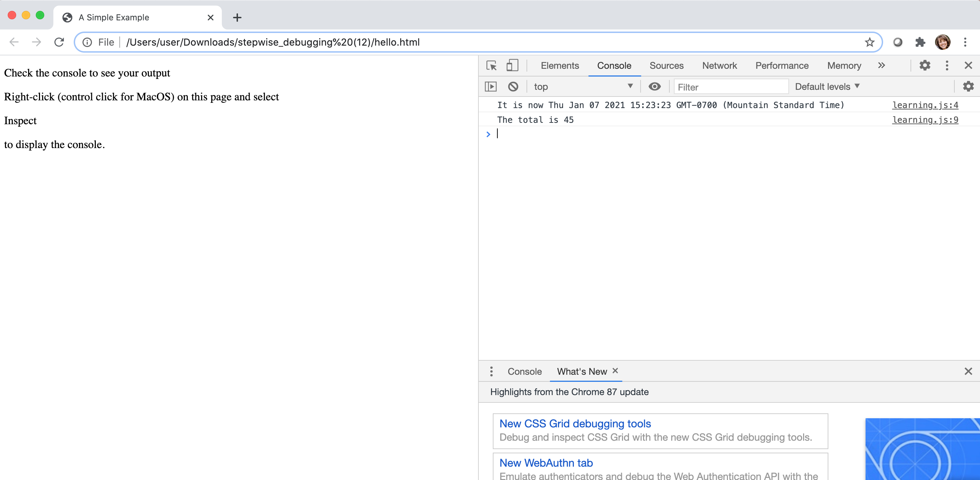
Task: Select the Console tab in DevTools
Action: pyautogui.click(x=614, y=66)
